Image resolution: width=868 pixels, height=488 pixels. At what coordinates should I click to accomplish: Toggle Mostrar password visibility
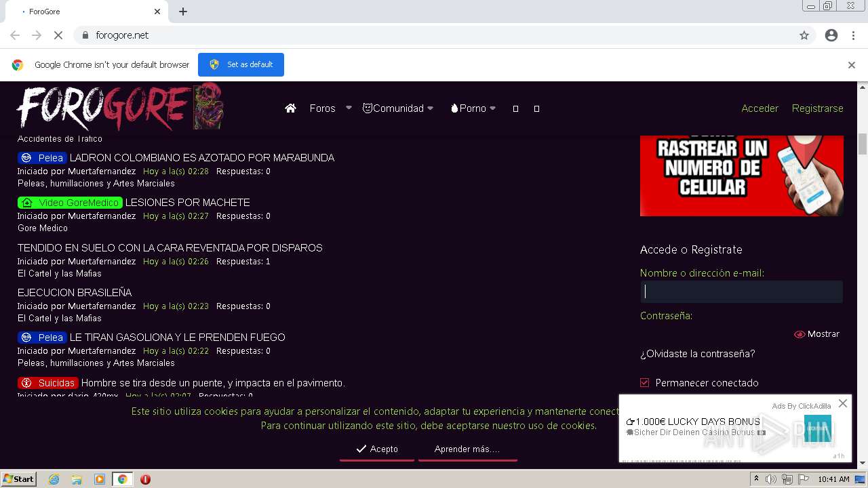click(x=816, y=334)
